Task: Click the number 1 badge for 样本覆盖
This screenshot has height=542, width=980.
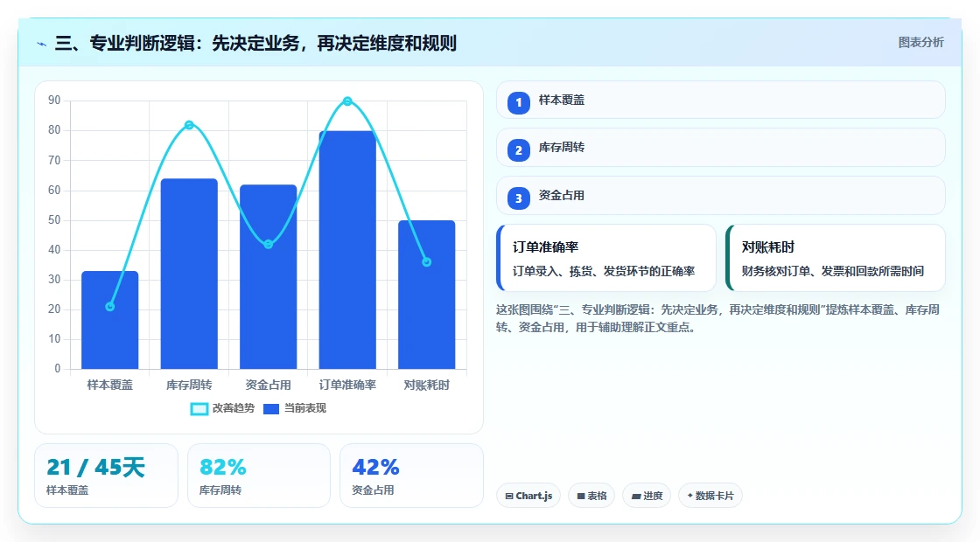Action: pos(518,102)
